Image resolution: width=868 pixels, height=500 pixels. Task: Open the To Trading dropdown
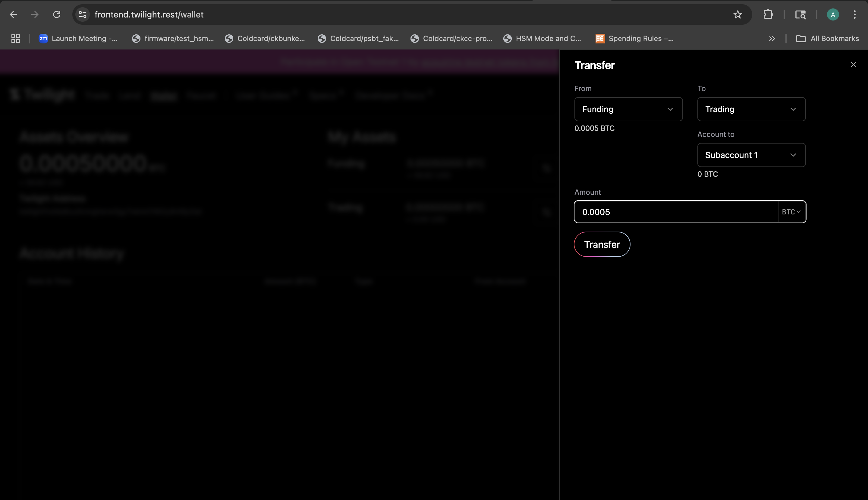[x=751, y=109]
